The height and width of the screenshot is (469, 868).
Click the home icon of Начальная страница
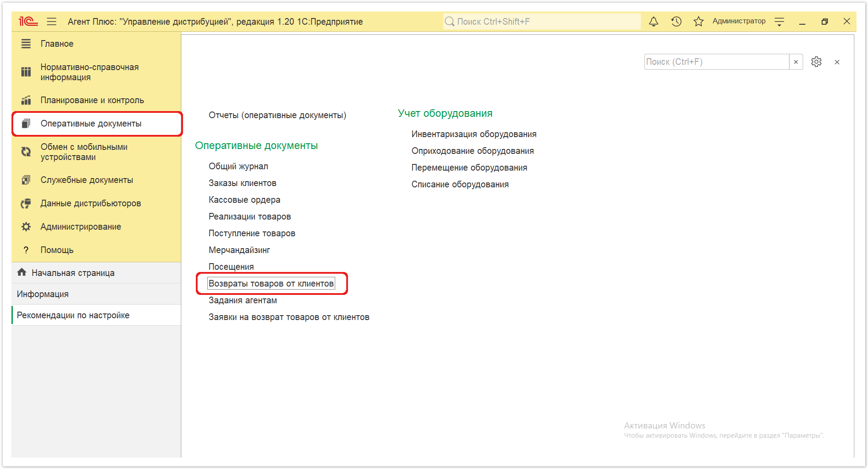[x=22, y=272]
